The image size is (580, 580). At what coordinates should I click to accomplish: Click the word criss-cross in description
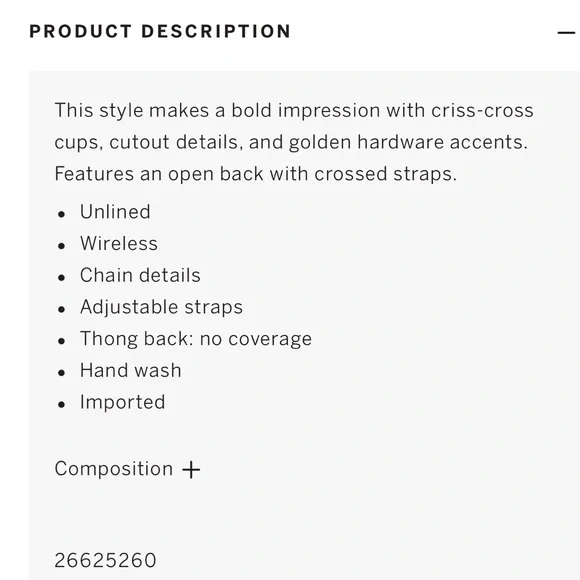[482, 111]
